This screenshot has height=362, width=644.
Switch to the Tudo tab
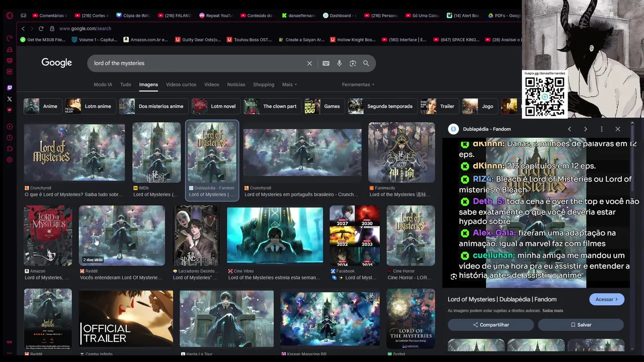[x=126, y=84]
